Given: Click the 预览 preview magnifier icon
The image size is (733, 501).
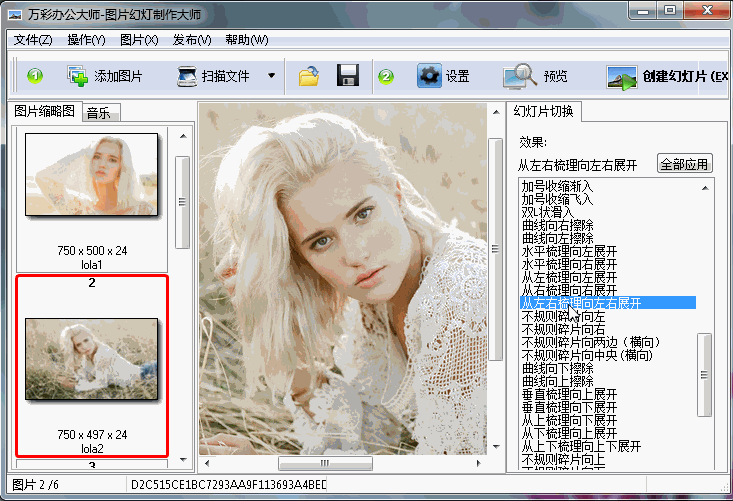Looking at the screenshot, I should (x=519, y=76).
